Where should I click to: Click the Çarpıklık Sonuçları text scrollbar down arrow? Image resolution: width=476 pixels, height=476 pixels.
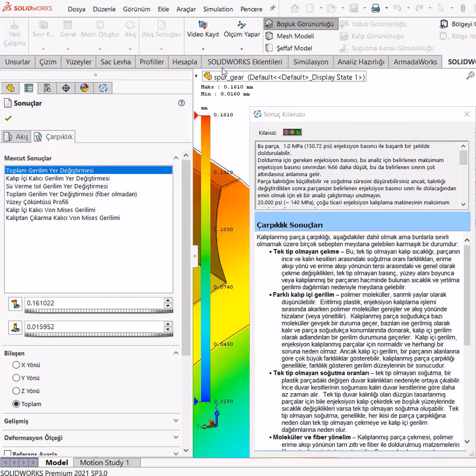(467, 441)
